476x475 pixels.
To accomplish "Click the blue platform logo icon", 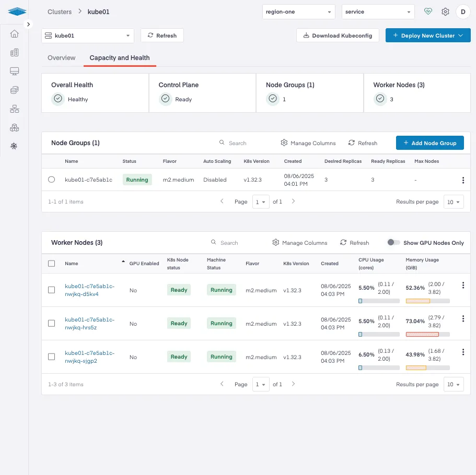I will pos(17,11).
